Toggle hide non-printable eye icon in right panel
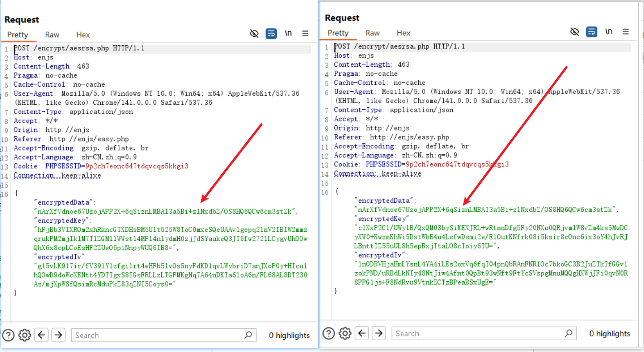The height and width of the screenshot is (352, 644). [x=575, y=32]
